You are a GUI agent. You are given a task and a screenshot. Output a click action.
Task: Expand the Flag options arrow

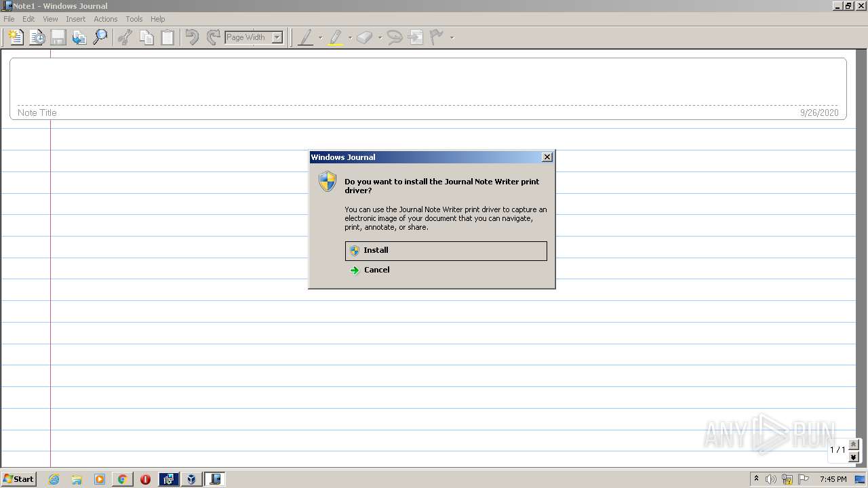pyautogui.click(x=452, y=38)
